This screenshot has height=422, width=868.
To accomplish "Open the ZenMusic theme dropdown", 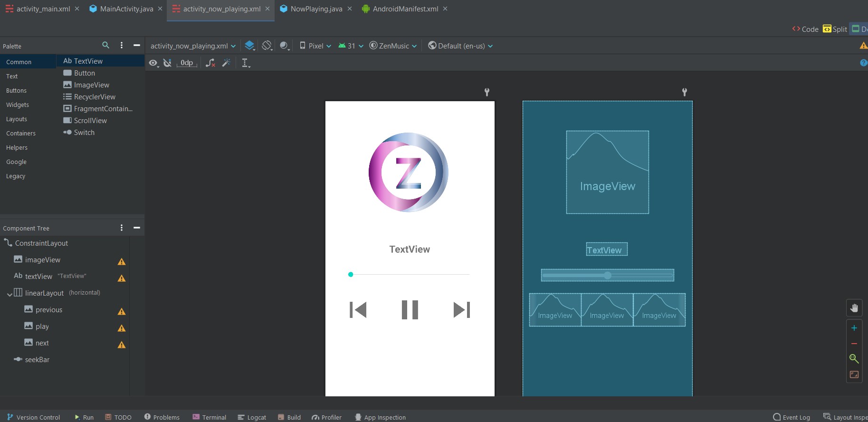I will (393, 46).
